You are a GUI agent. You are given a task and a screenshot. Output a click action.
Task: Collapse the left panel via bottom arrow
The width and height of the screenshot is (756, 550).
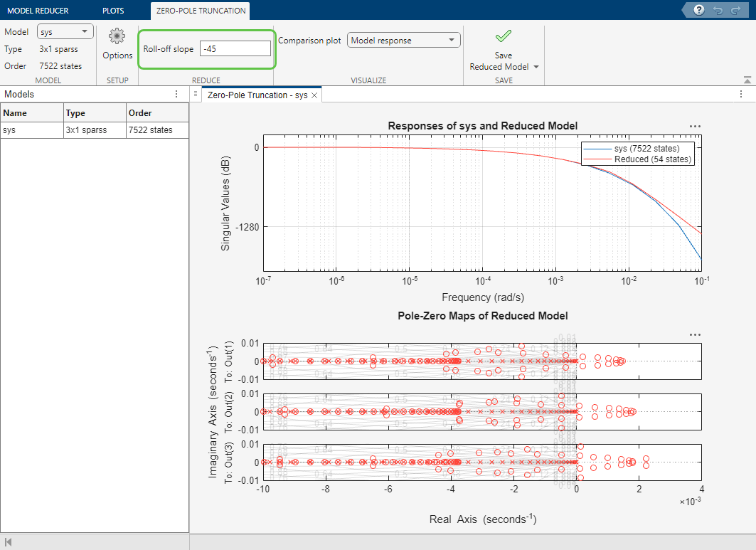(9, 543)
